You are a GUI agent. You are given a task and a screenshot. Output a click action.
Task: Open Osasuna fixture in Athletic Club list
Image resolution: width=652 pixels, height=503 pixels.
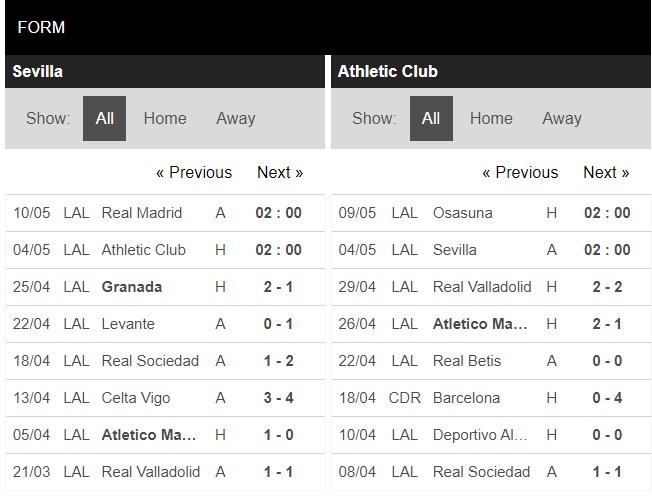463,213
